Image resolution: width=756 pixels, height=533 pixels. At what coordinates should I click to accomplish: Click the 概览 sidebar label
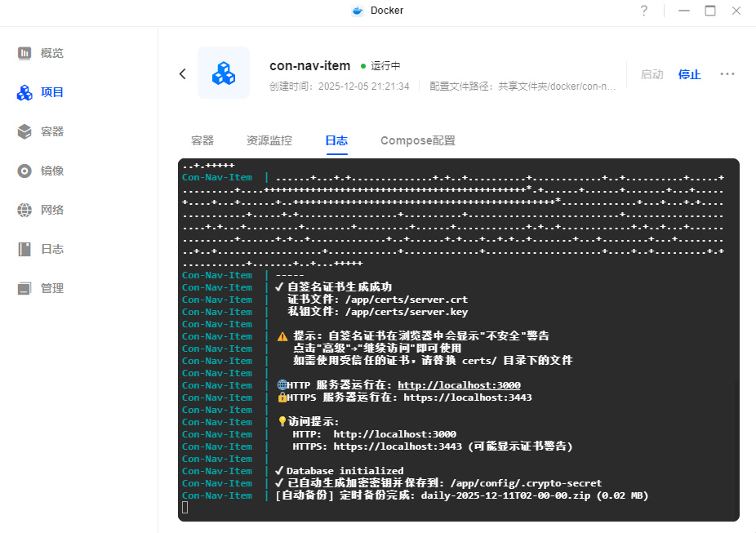tap(52, 53)
